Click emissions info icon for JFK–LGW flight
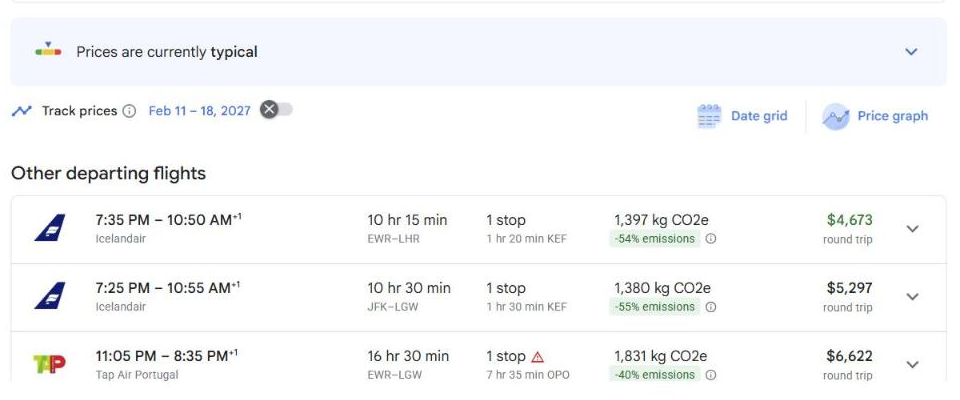Screen dimensions: 960x400 click(711, 307)
